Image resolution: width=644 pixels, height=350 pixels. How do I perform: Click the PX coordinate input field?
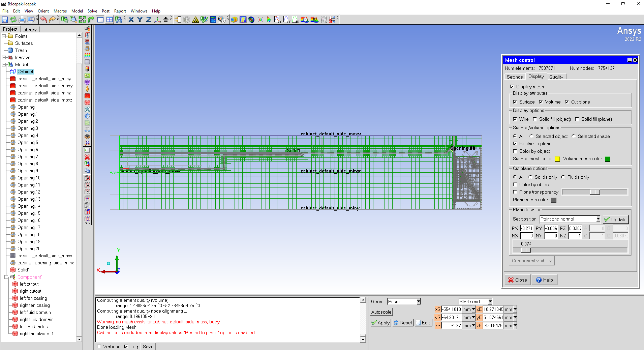tap(526, 228)
